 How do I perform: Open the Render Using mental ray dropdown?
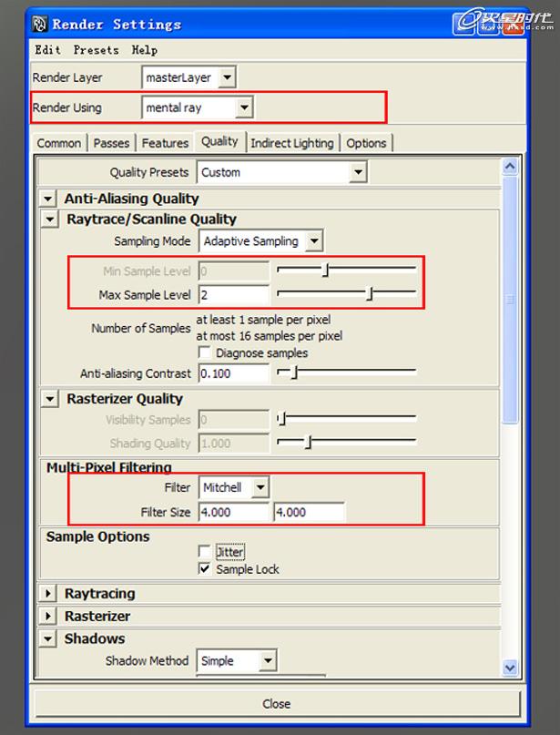pos(198,107)
